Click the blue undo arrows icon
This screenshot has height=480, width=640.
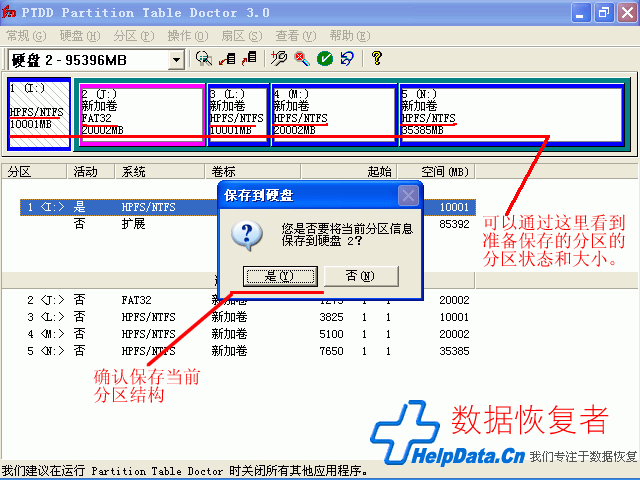point(347,59)
